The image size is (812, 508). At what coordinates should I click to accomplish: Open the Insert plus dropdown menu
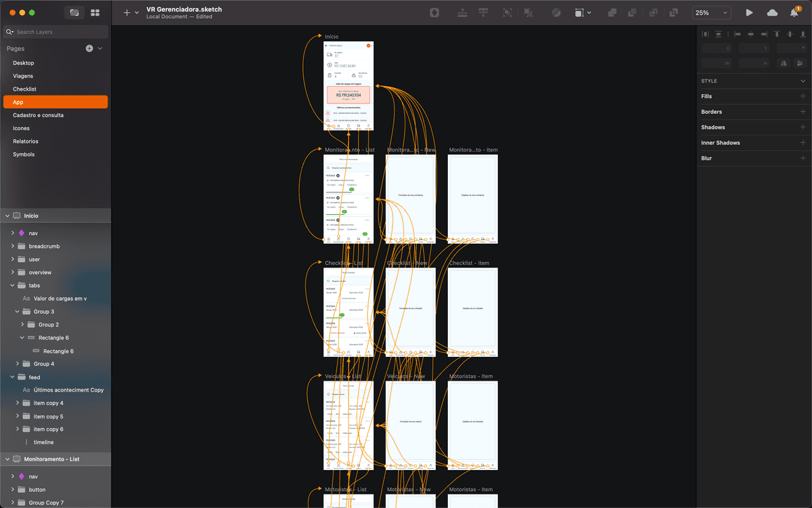coord(131,12)
